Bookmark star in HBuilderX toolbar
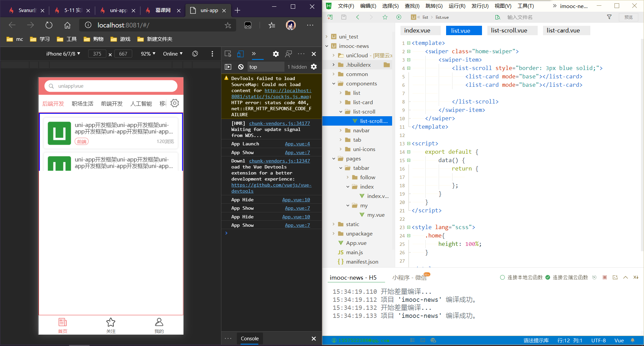 pyautogui.click(x=385, y=17)
